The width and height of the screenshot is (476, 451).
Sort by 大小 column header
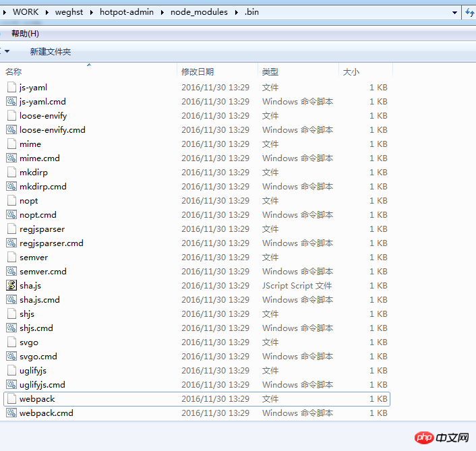tap(365, 71)
